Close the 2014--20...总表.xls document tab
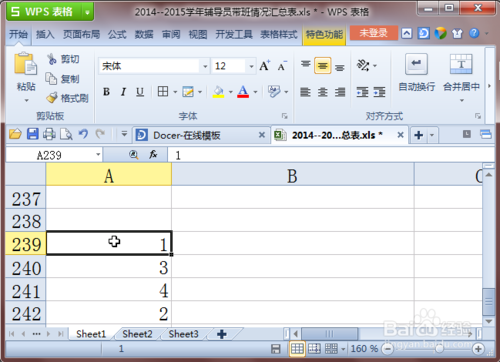Screen dimensions: 500x362 [401, 135]
